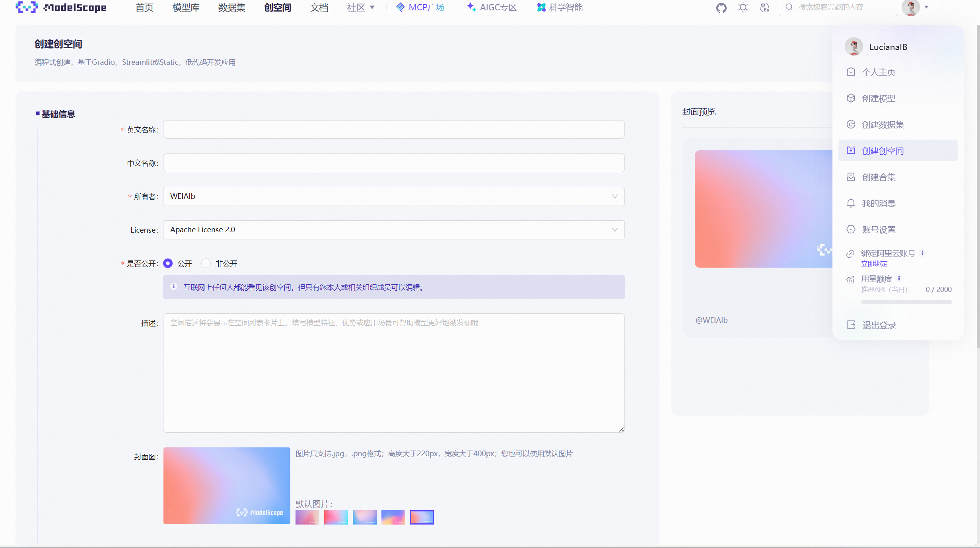Open the GitHub icon link
Image resolution: width=980 pixels, height=548 pixels.
tap(721, 8)
